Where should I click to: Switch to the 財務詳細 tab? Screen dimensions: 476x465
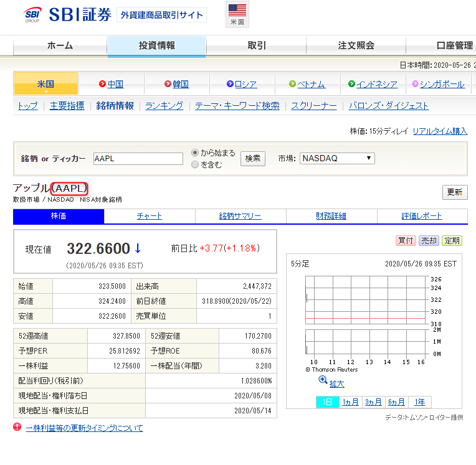point(331,216)
